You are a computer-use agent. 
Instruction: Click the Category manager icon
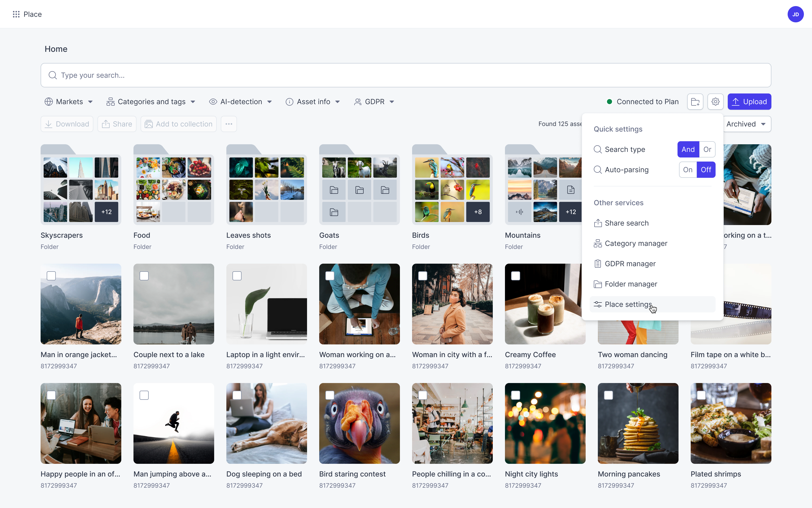598,244
